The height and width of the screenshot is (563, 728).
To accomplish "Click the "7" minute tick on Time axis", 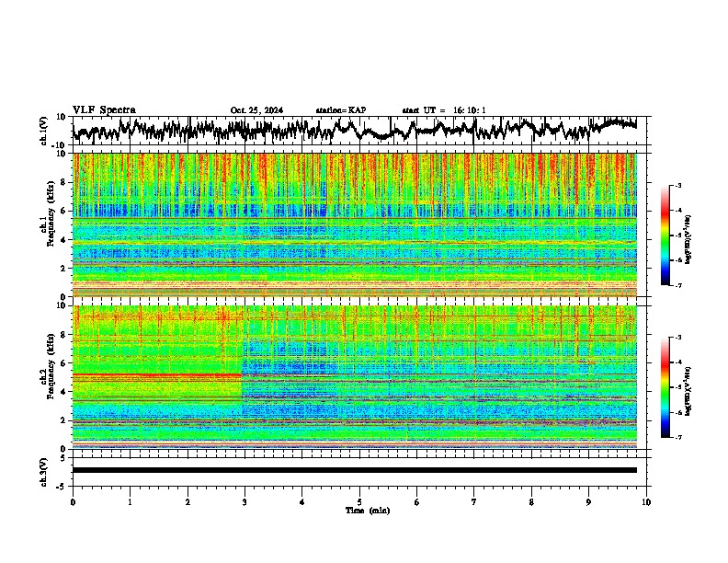I will click(x=474, y=502).
